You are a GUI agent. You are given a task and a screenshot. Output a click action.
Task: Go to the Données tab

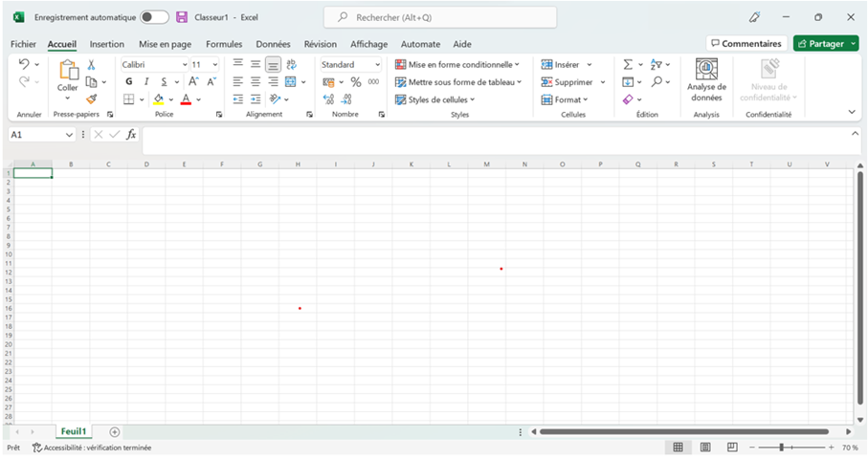click(x=273, y=44)
